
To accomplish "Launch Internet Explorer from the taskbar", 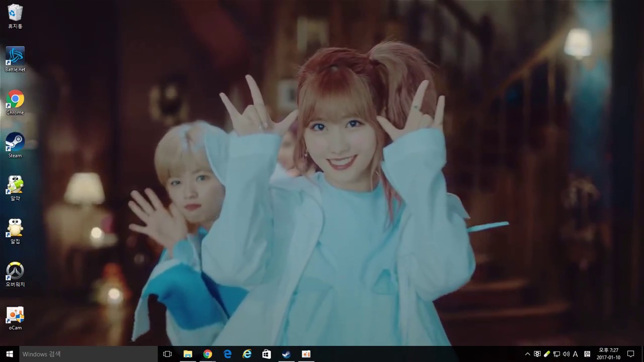I will pyautogui.click(x=247, y=354).
